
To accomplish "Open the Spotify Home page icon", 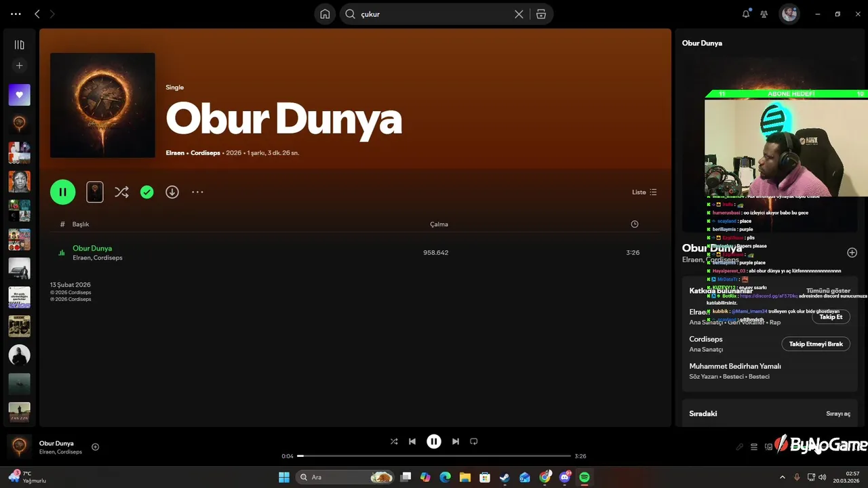I will coord(325,14).
